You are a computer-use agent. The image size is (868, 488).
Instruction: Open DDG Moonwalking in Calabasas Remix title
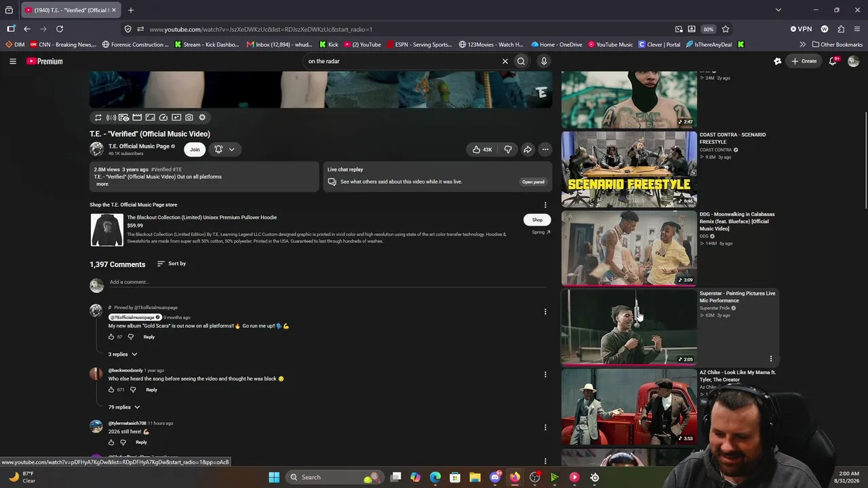pyautogui.click(x=737, y=222)
